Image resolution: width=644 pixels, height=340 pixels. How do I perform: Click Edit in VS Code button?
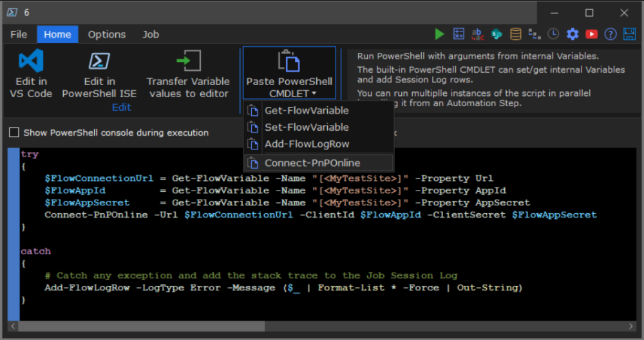[x=31, y=74]
